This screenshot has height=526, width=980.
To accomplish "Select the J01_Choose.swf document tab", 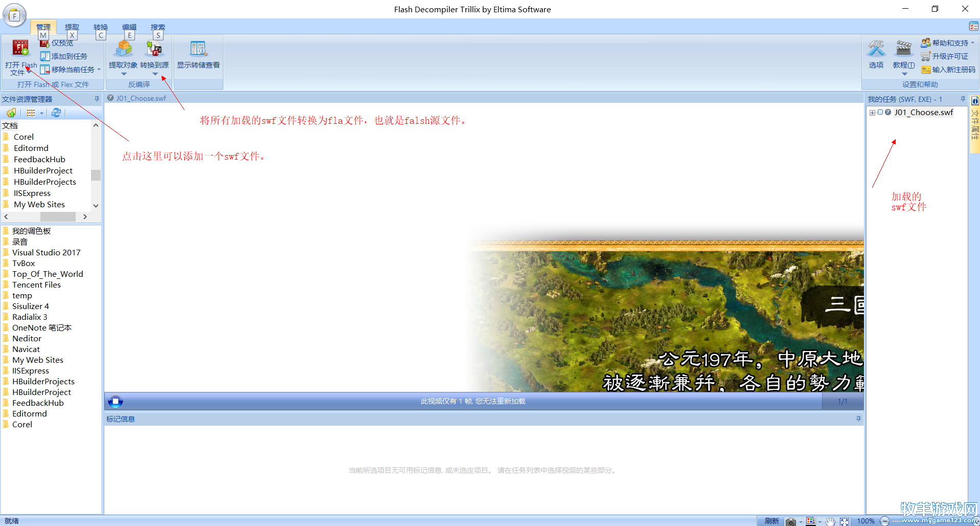I will (137, 98).
